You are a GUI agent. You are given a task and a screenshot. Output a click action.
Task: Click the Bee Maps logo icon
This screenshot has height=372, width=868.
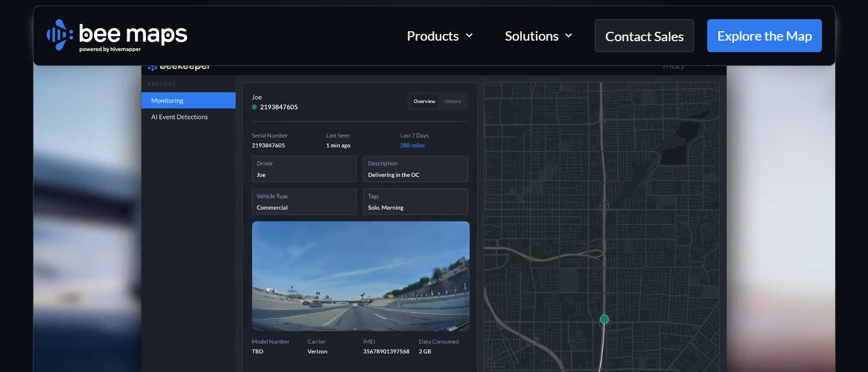tap(59, 35)
